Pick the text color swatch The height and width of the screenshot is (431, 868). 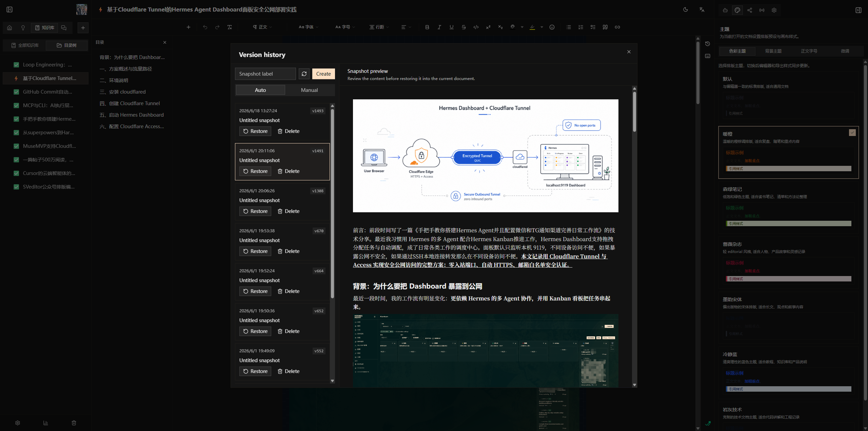(x=513, y=27)
